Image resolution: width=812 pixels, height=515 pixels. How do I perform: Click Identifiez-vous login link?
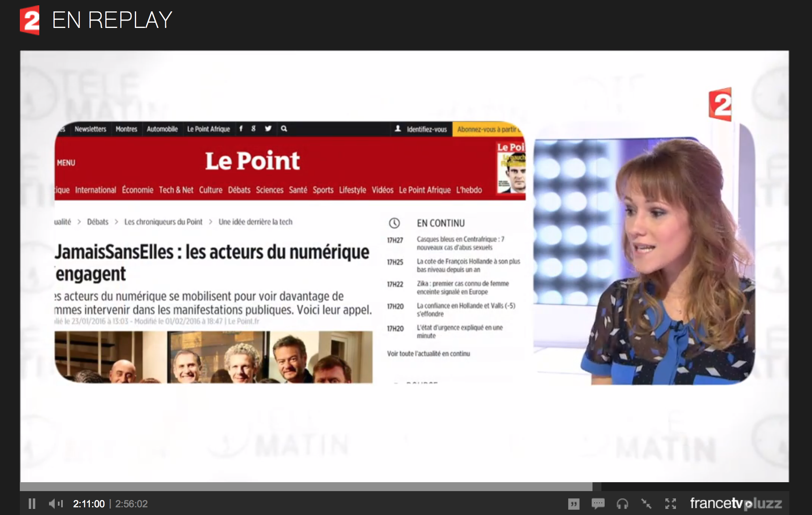(x=421, y=129)
